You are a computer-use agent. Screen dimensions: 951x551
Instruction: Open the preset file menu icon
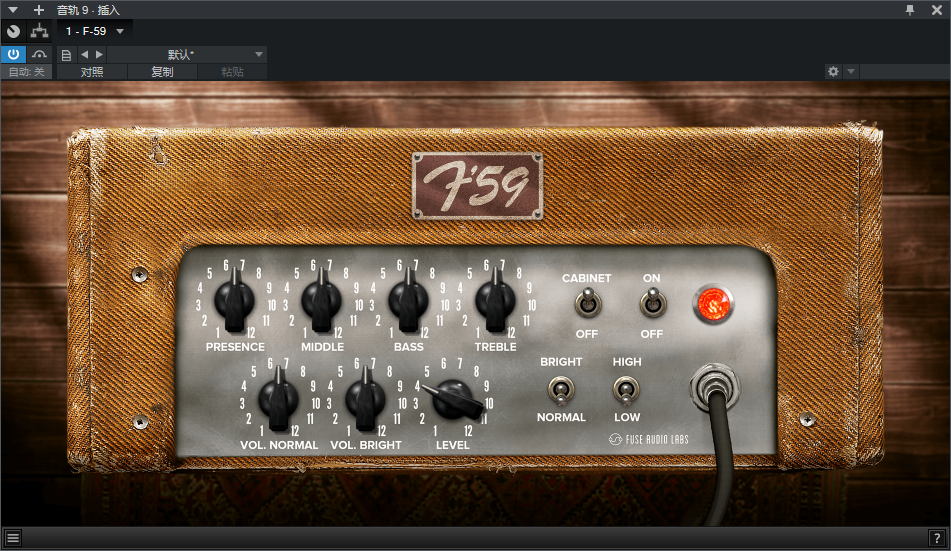coord(67,55)
